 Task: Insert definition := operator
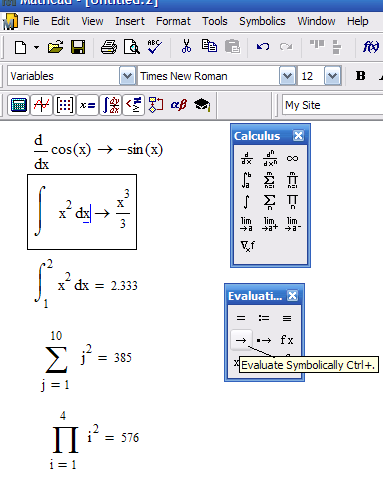[264, 318]
